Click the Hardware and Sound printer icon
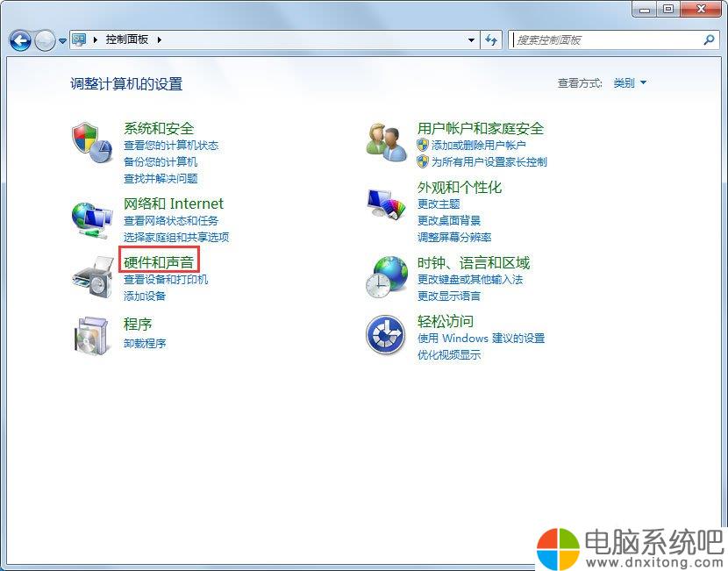The image size is (728, 571). 93,278
